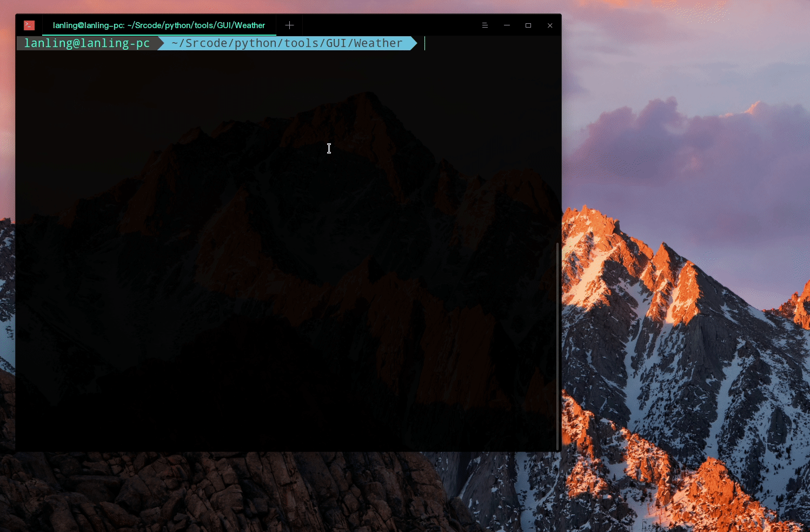Click the word Weather in the prompt path
Image resolution: width=810 pixels, height=532 pixels.
point(378,43)
